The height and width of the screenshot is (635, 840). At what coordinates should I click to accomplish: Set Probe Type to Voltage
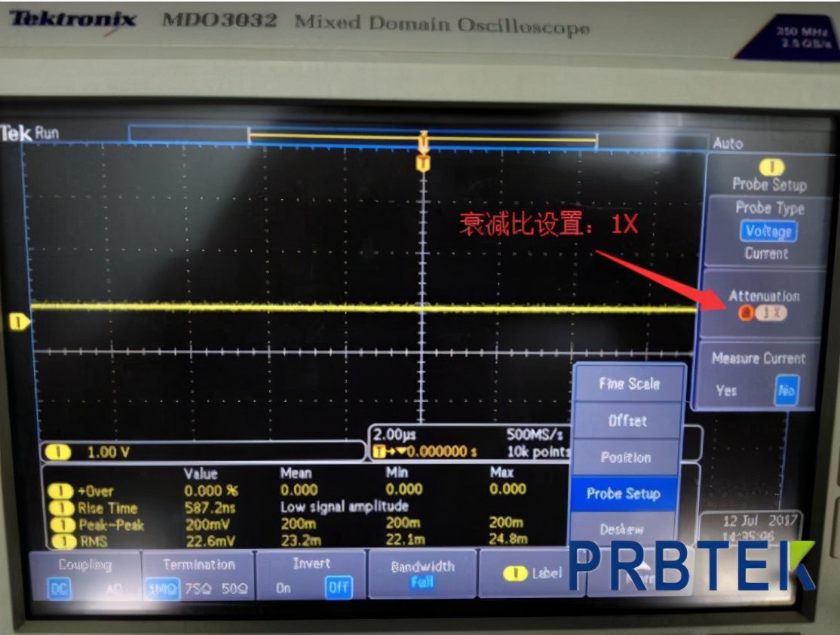[x=768, y=232]
